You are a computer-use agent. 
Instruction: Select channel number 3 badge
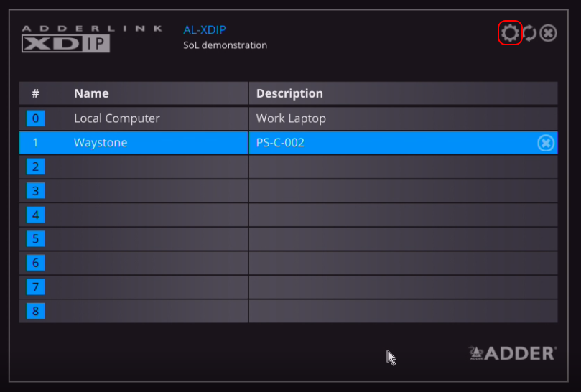pos(35,191)
